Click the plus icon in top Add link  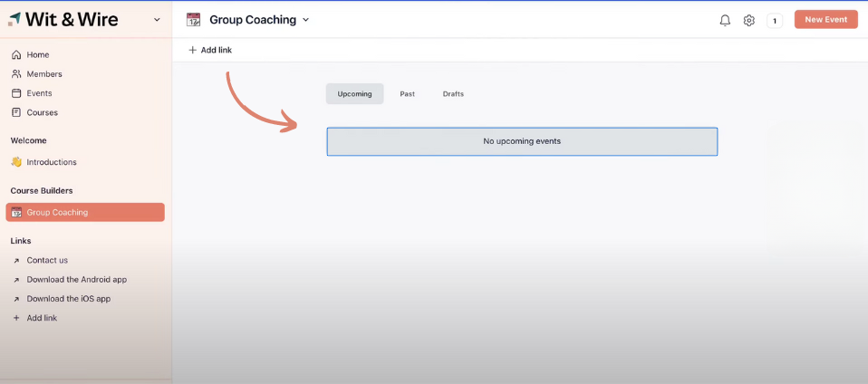193,50
